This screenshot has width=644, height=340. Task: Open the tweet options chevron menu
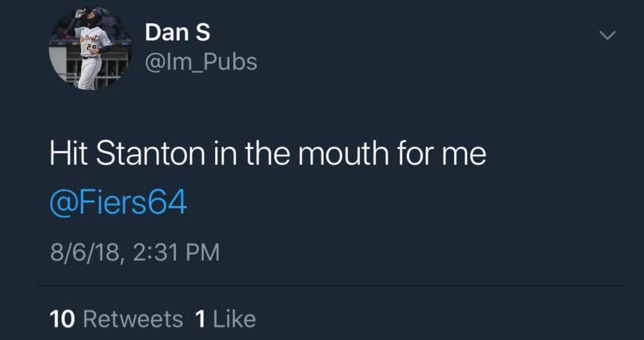(607, 37)
